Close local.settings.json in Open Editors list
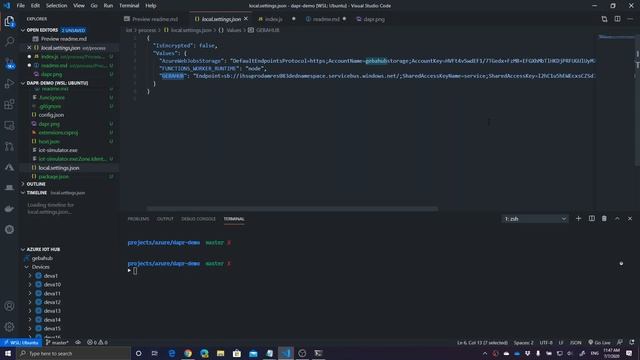Viewport: 640px width, 360px height. pos(29,48)
